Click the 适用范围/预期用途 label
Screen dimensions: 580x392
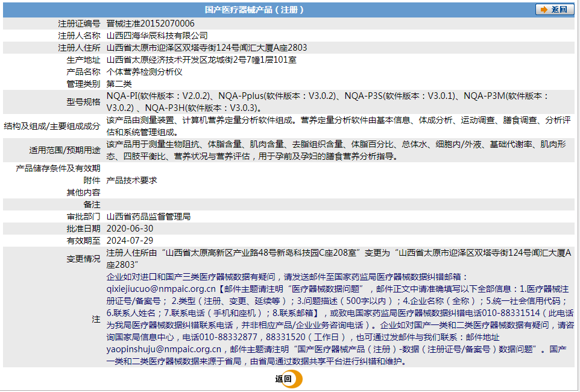click(x=65, y=150)
